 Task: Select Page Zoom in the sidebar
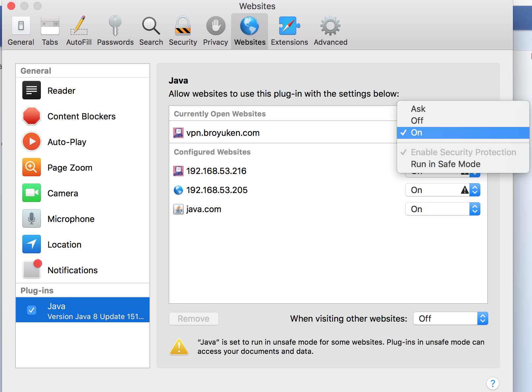click(83, 167)
